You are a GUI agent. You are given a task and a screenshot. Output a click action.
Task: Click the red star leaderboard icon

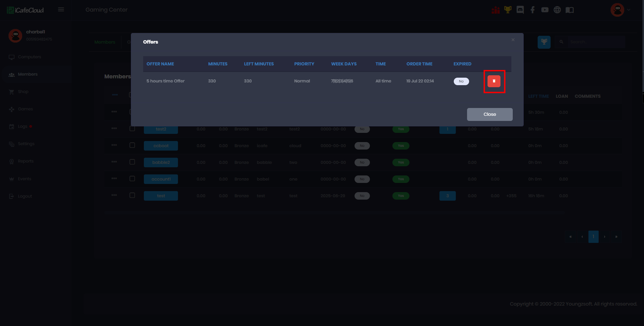coord(495,10)
